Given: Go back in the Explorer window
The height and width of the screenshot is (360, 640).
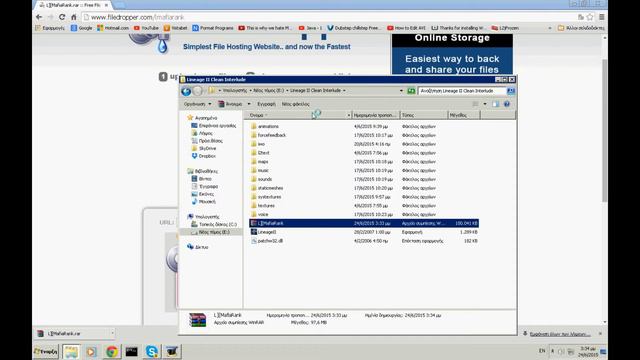Looking at the screenshot, I should [x=186, y=91].
